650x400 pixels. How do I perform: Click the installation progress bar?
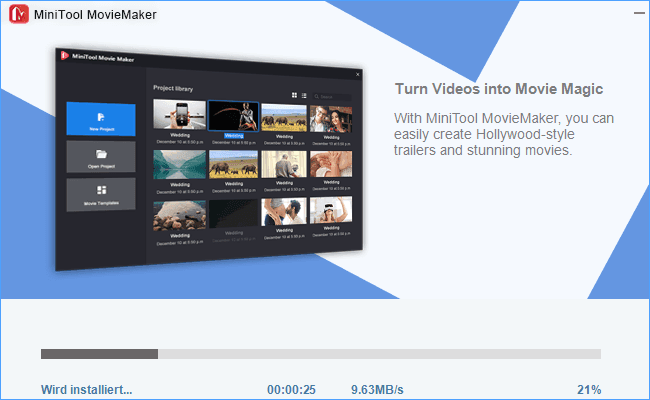320,353
